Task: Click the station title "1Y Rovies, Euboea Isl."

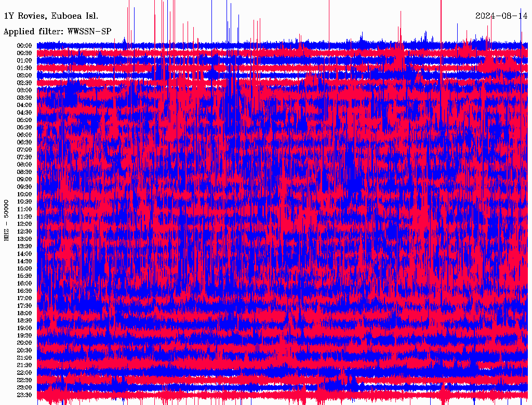Action: [x=44, y=16]
